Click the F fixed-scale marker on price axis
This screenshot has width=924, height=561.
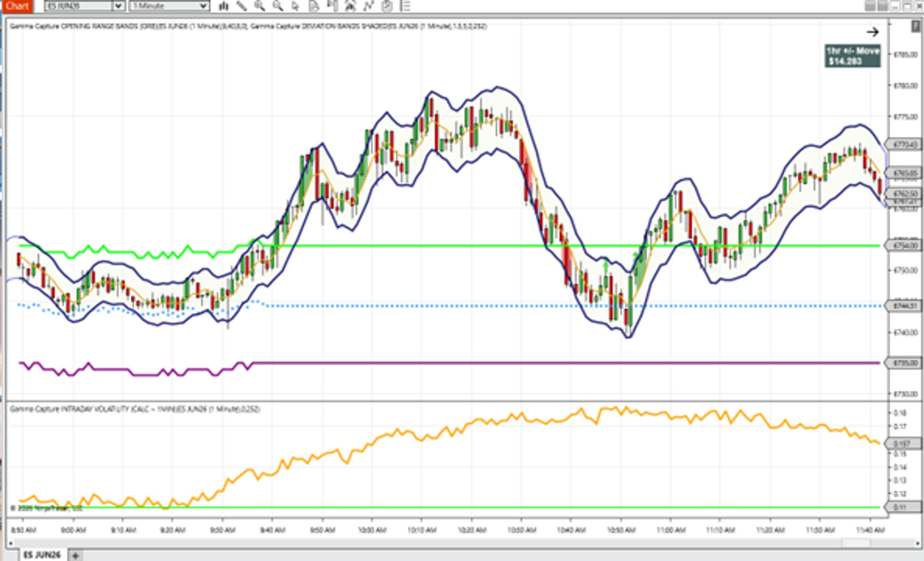[917, 26]
